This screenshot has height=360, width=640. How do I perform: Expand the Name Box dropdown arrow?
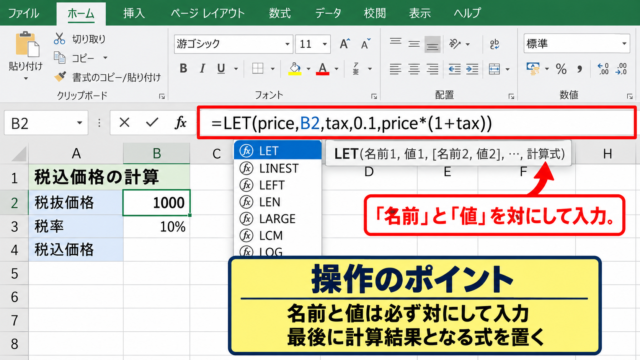coord(80,123)
